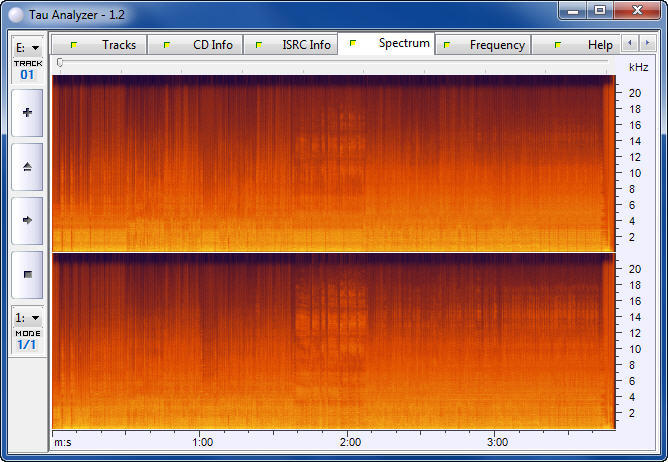The image size is (668, 462).
Task: Click the right arrow button in sidebar
Action: point(27,220)
